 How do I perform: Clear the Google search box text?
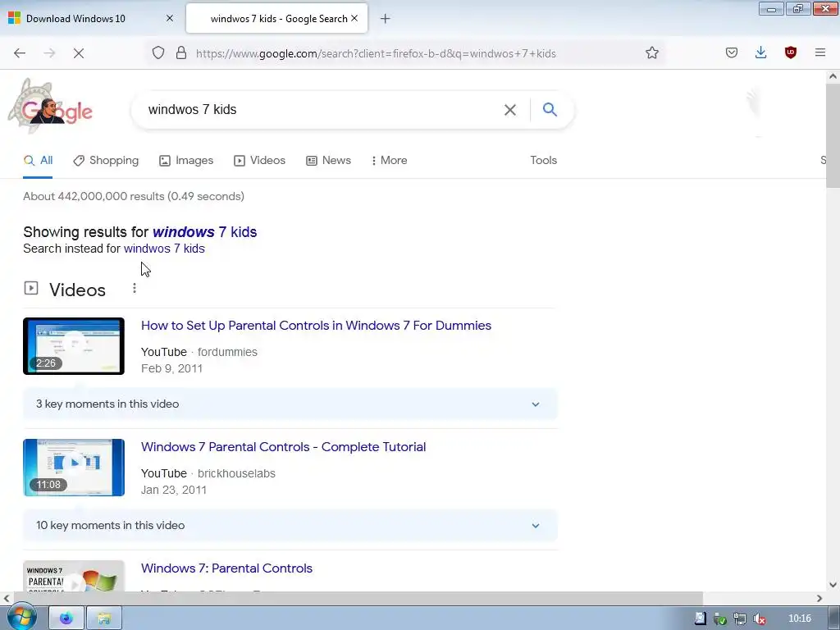click(510, 110)
